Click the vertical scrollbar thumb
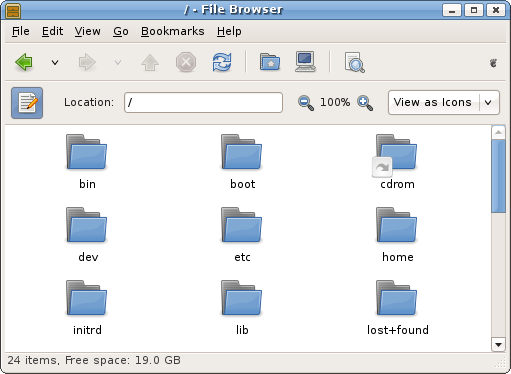Viewport: 511px width, 374px height. [x=498, y=176]
